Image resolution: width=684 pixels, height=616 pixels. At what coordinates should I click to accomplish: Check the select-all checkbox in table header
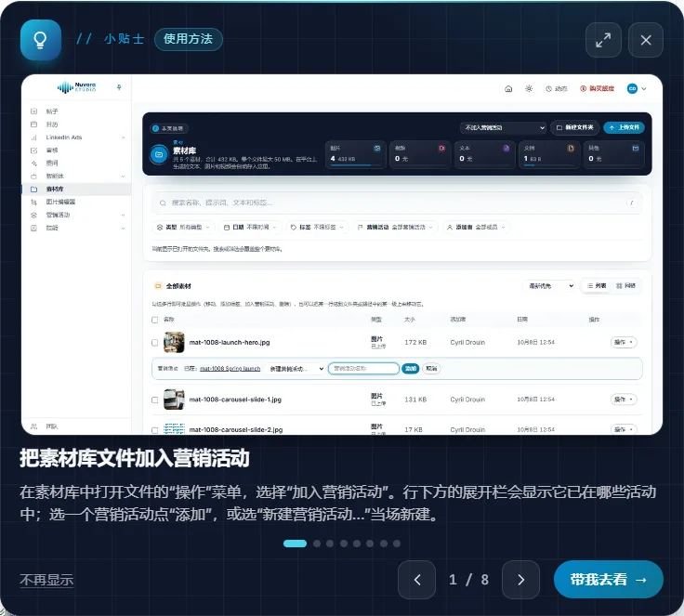155,320
